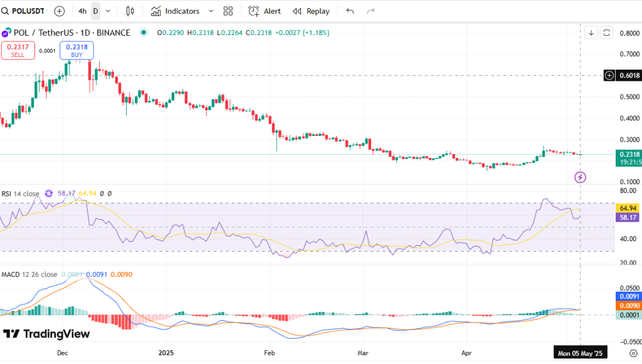Click the current price label 0.2318

click(629, 154)
